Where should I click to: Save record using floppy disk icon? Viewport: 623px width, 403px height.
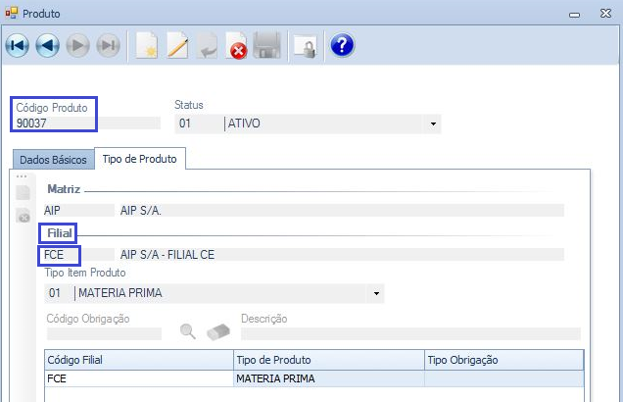pyautogui.click(x=267, y=45)
